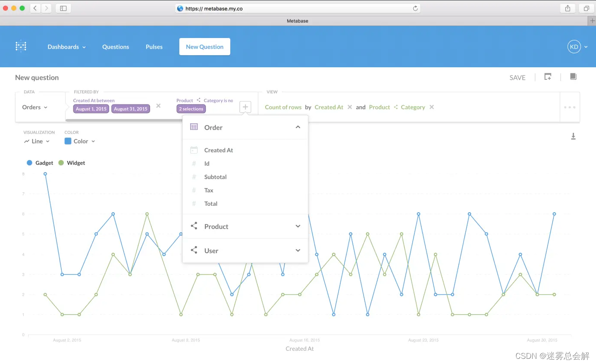The height and width of the screenshot is (364, 596).
Task: Click the User share icon in popup
Action: (x=194, y=250)
